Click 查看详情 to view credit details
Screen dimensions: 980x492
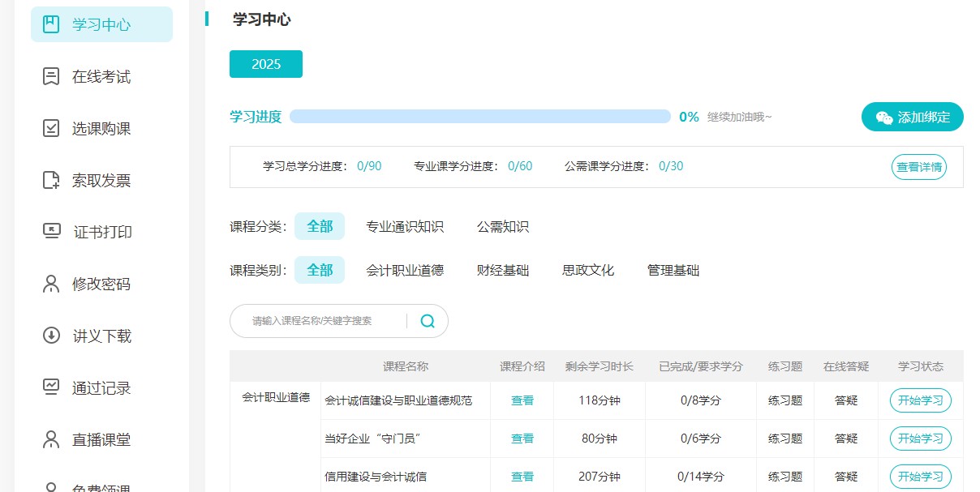click(x=918, y=167)
